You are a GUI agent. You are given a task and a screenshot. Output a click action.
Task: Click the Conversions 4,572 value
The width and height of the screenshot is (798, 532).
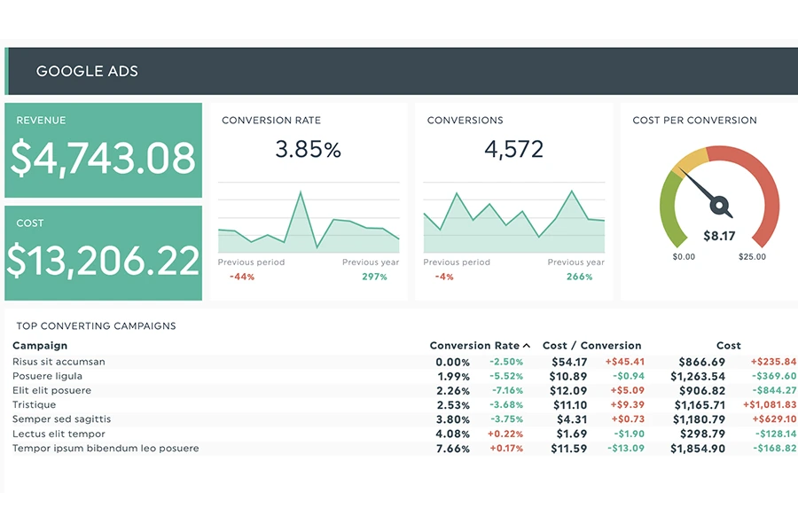[513, 150]
